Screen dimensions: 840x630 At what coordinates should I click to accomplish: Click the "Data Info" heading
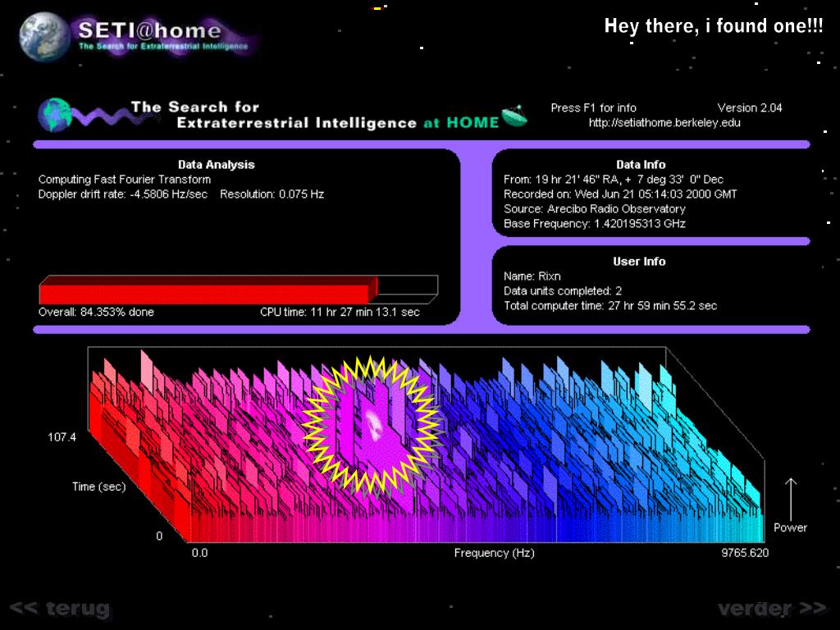(x=641, y=164)
